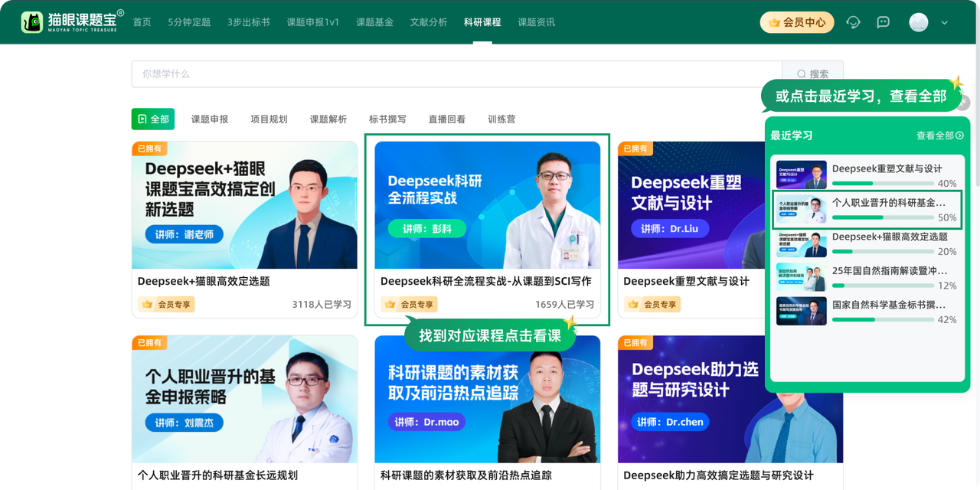
Task: Click 已拥有 tag on 个人职业晋升的基金申报策略 card
Action: (149, 342)
